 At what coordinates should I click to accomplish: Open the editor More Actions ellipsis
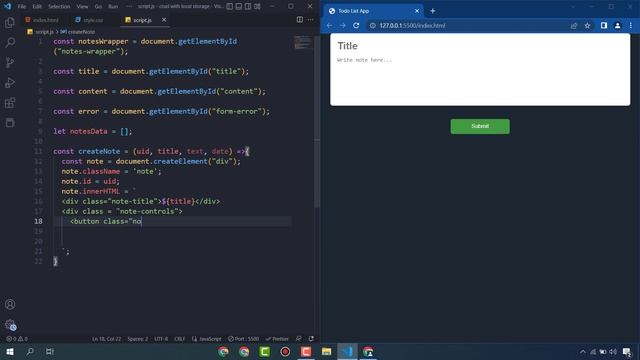pyautogui.click(x=311, y=20)
